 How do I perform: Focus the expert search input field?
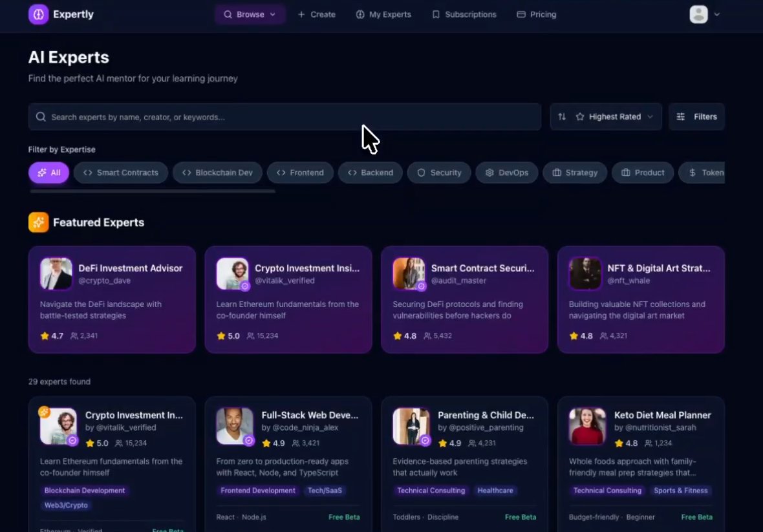tap(285, 117)
